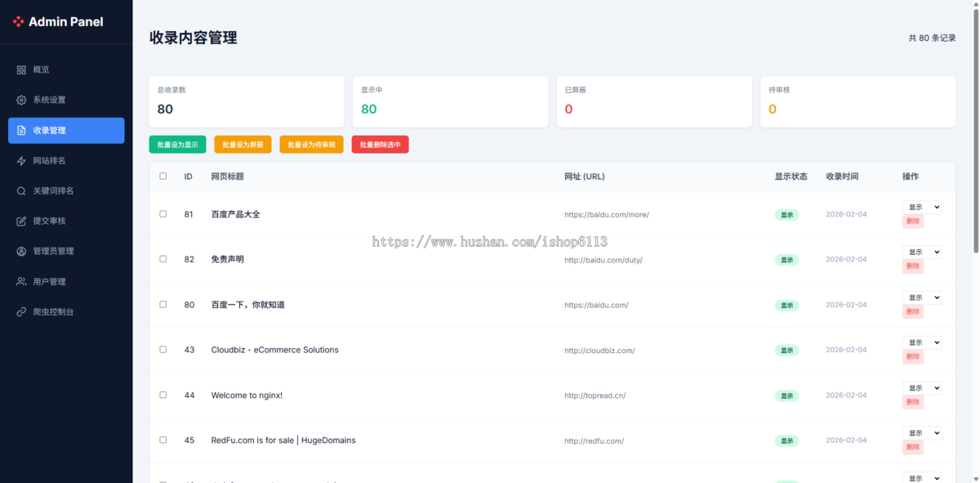Expand the status dropdown in nginx row

pos(922,388)
